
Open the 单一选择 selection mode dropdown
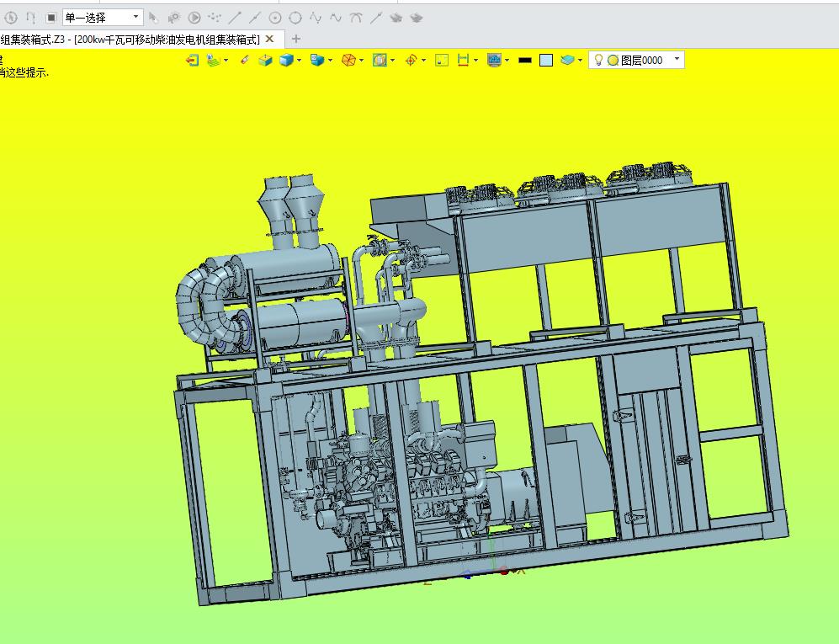(x=103, y=18)
